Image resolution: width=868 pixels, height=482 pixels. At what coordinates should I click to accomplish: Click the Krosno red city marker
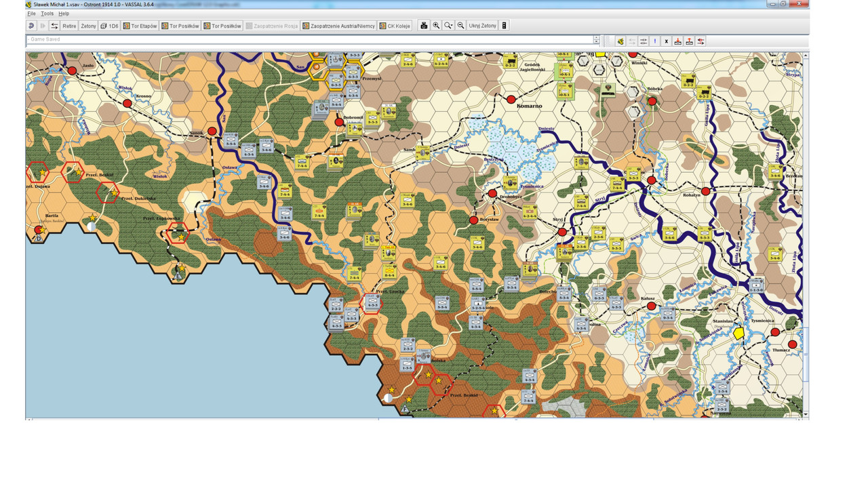(127, 104)
